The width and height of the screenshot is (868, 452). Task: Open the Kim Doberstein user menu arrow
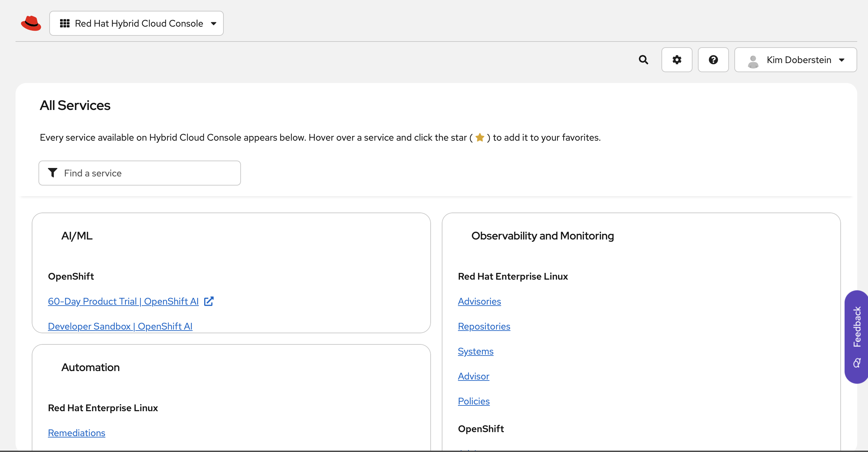click(842, 60)
